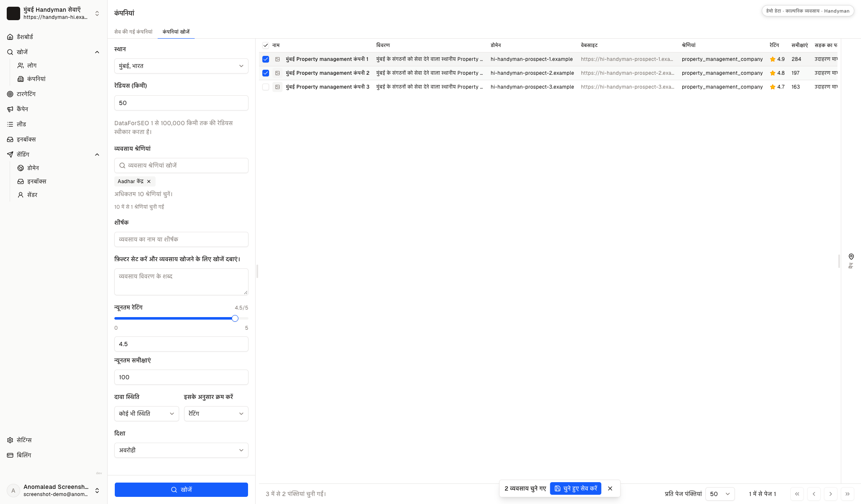The width and height of the screenshot is (861, 504).
Task: Click the लीड list icon
Action: tap(10, 124)
